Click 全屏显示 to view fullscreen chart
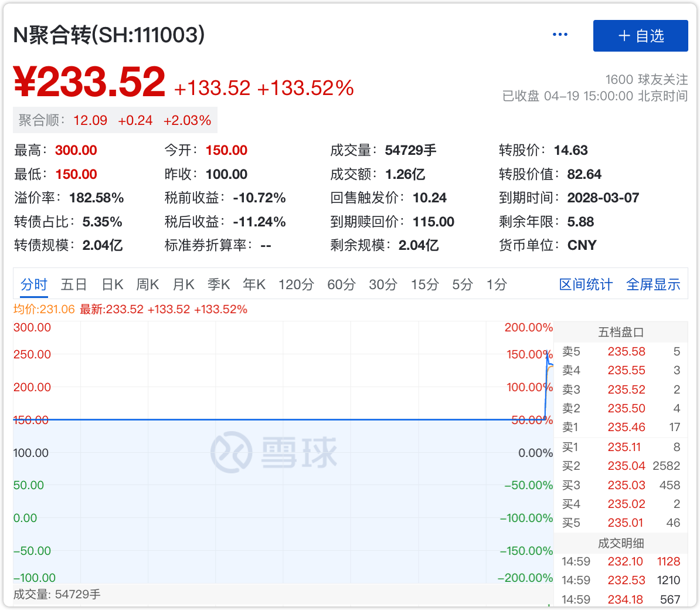Screen dimensions: 700x610 point(653,285)
